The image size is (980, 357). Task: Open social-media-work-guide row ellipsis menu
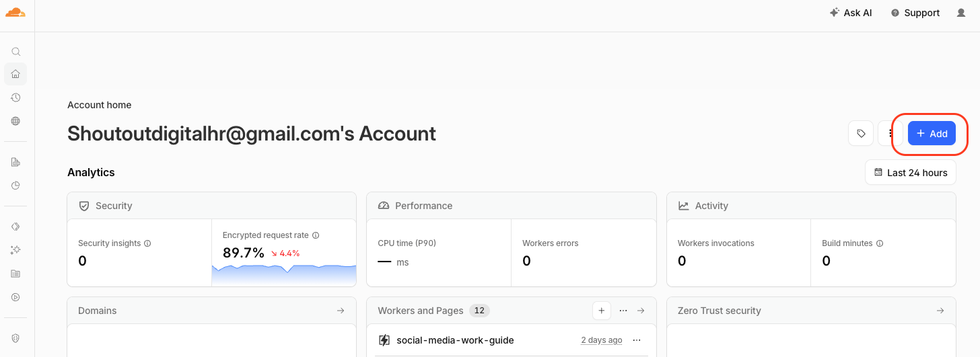tap(637, 340)
